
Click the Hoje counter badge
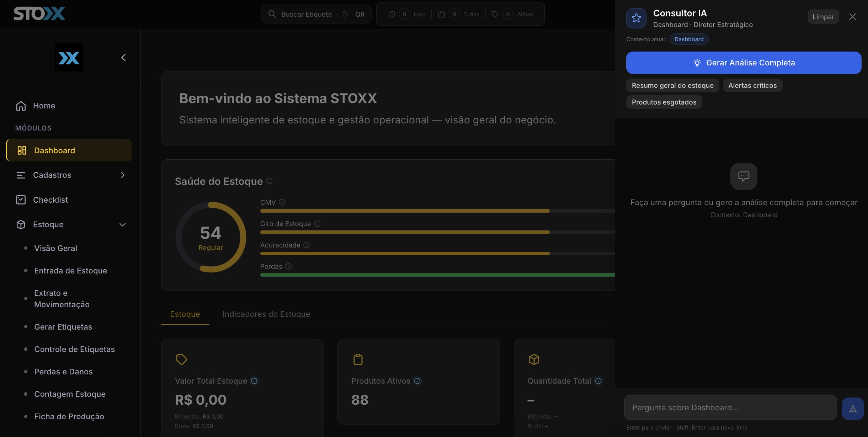404,14
